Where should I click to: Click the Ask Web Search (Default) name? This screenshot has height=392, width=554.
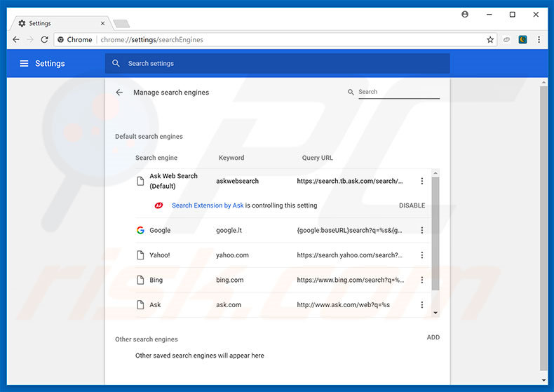click(x=173, y=181)
